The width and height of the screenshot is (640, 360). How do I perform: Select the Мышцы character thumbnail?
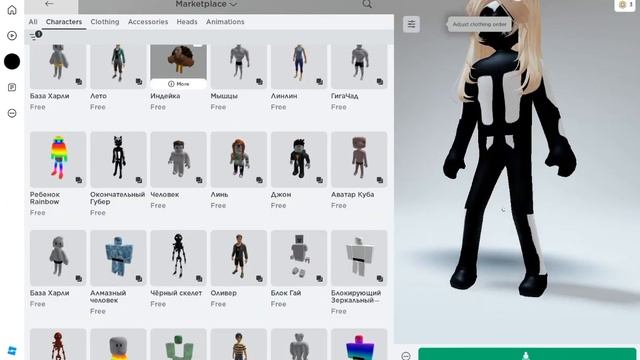tap(239, 67)
